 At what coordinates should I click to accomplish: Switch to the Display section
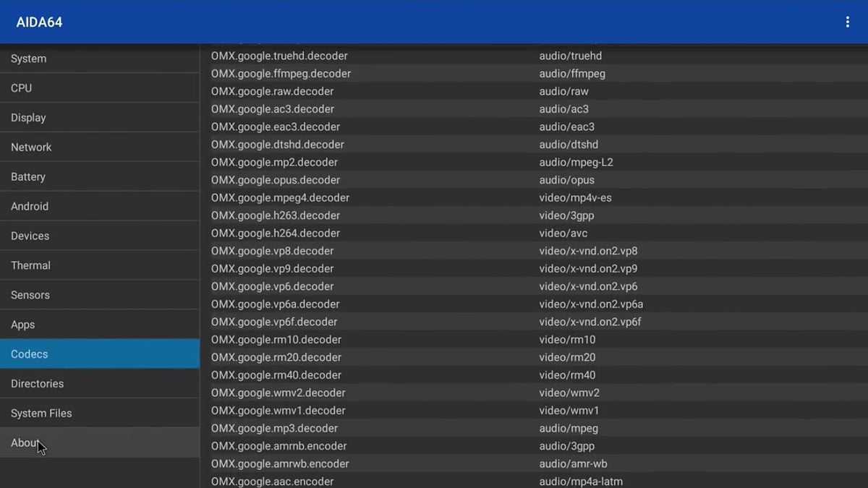(100, 118)
